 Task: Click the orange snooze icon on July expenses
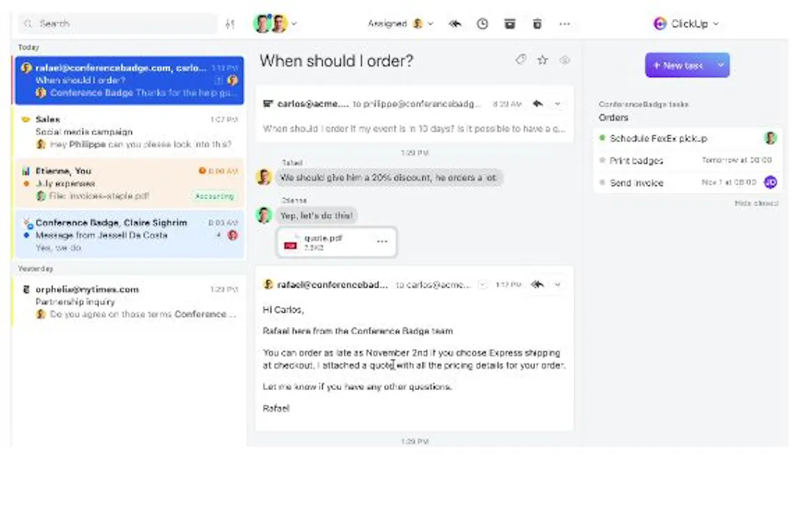pyautogui.click(x=202, y=171)
